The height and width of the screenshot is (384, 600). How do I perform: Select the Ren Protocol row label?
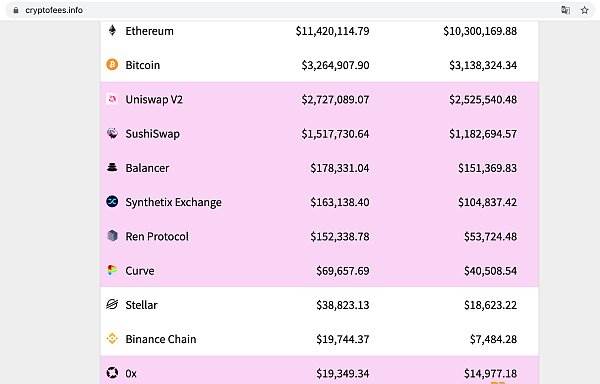pos(157,236)
